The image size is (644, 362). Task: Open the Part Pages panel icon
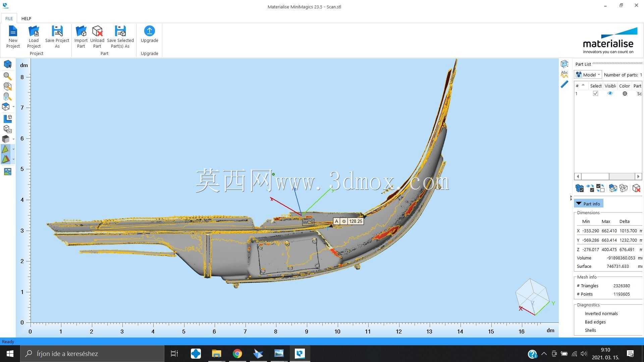[x=565, y=64]
